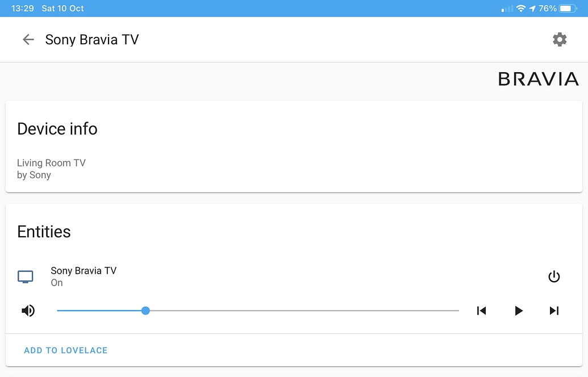Image resolution: width=588 pixels, height=377 pixels.
Task: Open the Sony Bravia TV entity details
Action: 84,271
